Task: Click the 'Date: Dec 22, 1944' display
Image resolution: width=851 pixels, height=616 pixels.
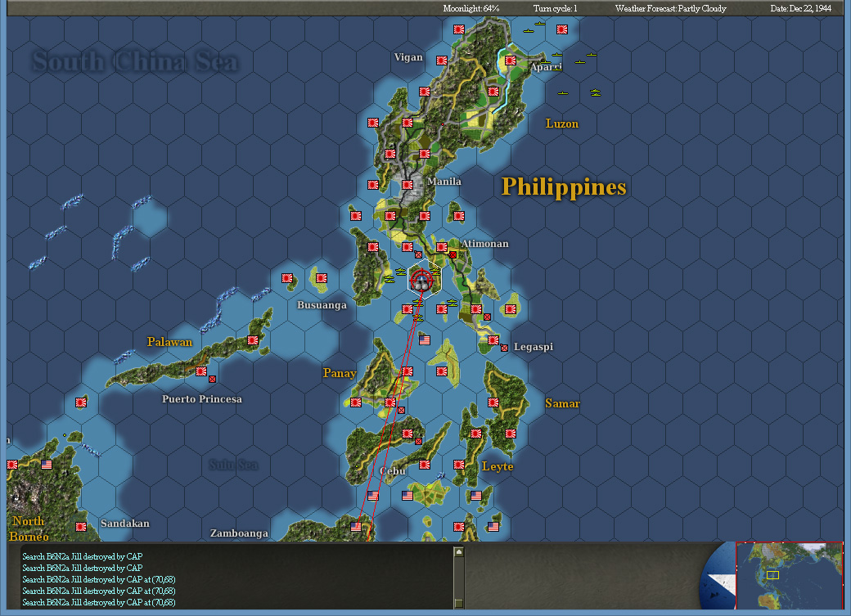Action: pyautogui.click(x=801, y=7)
